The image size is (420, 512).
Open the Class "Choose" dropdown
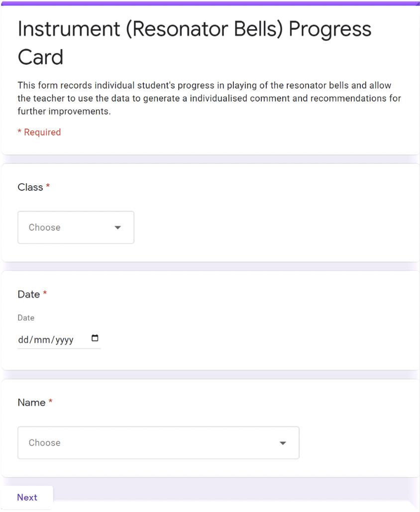click(x=76, y=228)
